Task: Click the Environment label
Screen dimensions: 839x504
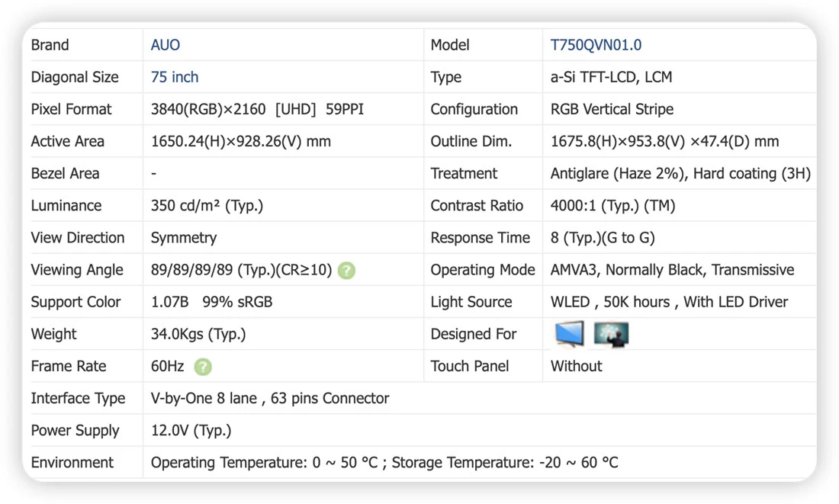Action: click(72, 462)
